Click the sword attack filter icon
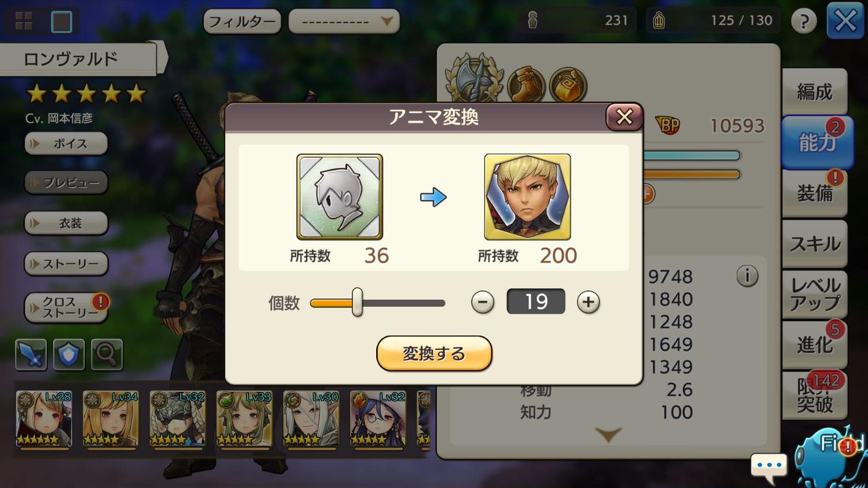The height and width of the screenshot is (488, 868). 31,354
